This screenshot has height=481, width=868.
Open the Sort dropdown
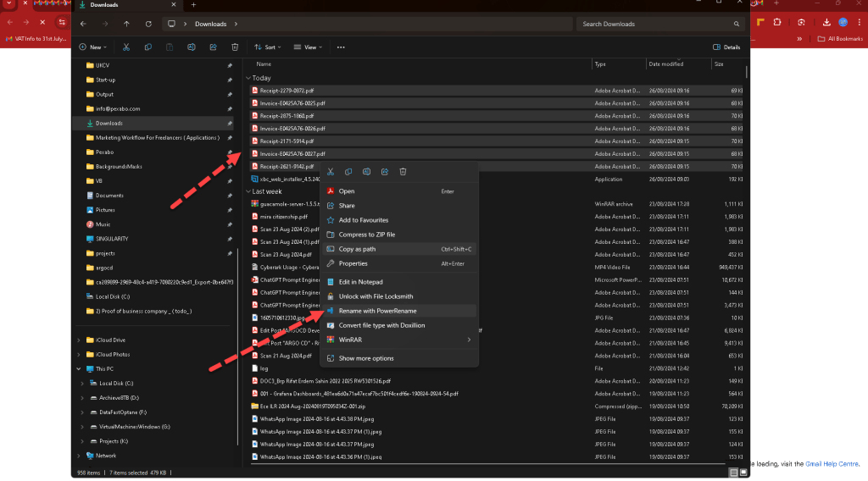click(268, 47)
